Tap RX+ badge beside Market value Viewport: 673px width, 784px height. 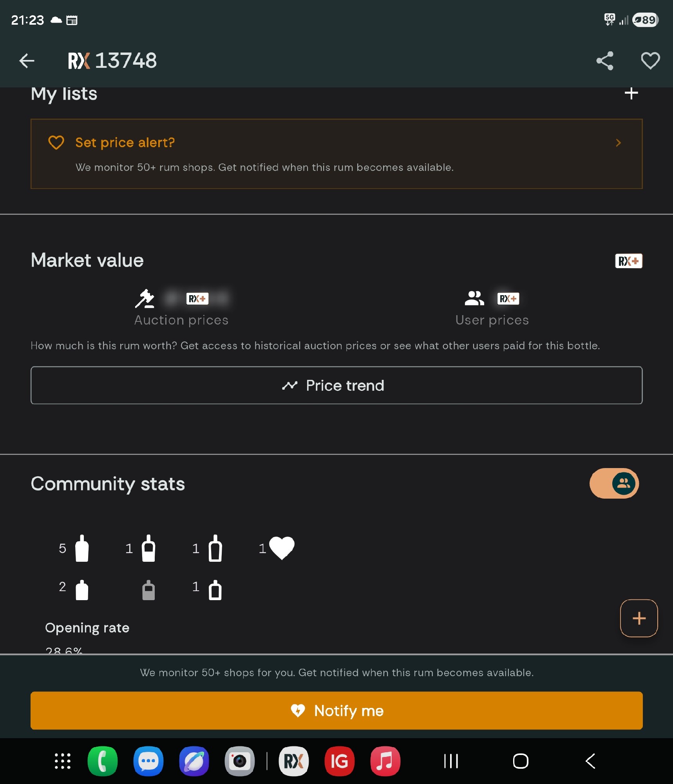628,261
